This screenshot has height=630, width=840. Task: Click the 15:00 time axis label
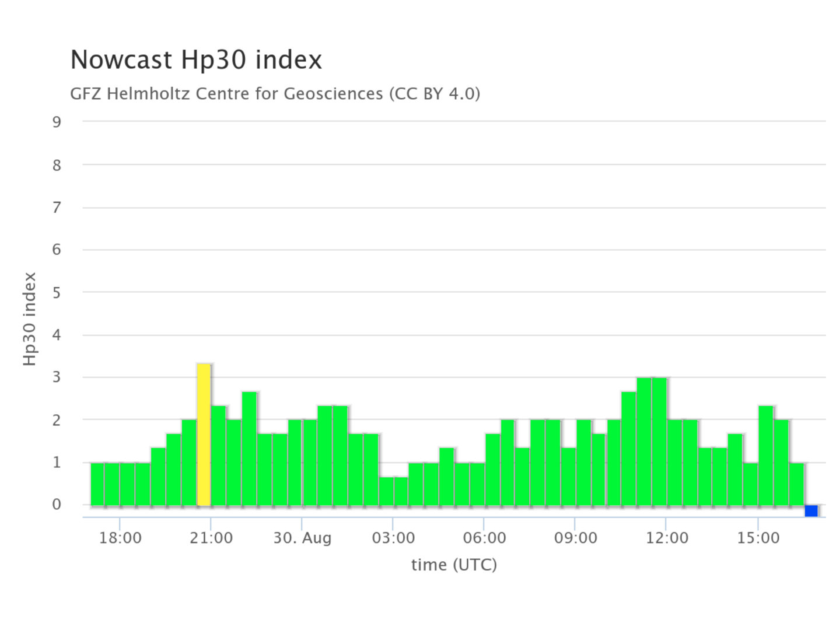(758, 538)
